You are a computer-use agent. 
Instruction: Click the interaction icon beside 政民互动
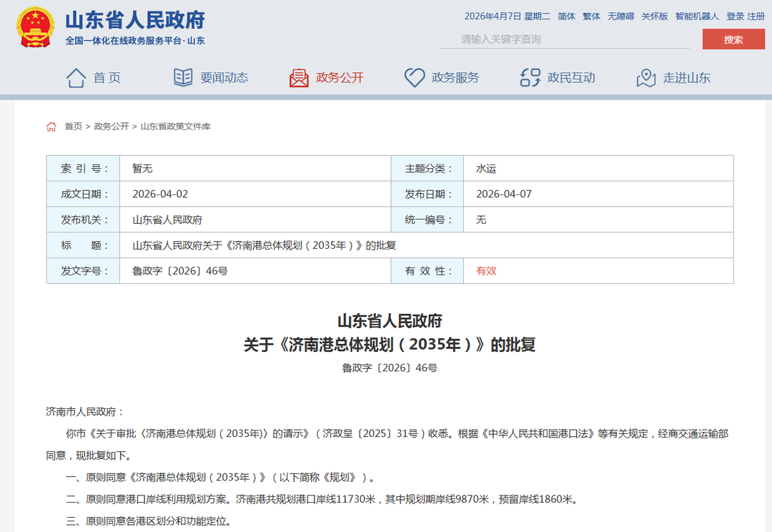pyautogui.click(x=530, y=78)
